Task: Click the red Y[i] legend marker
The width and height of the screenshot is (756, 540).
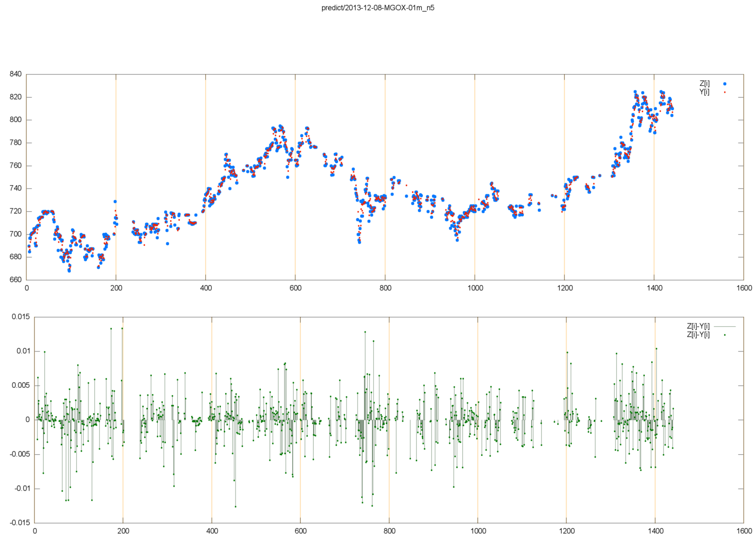Action: pyautogui.click(x=725, y=92)
